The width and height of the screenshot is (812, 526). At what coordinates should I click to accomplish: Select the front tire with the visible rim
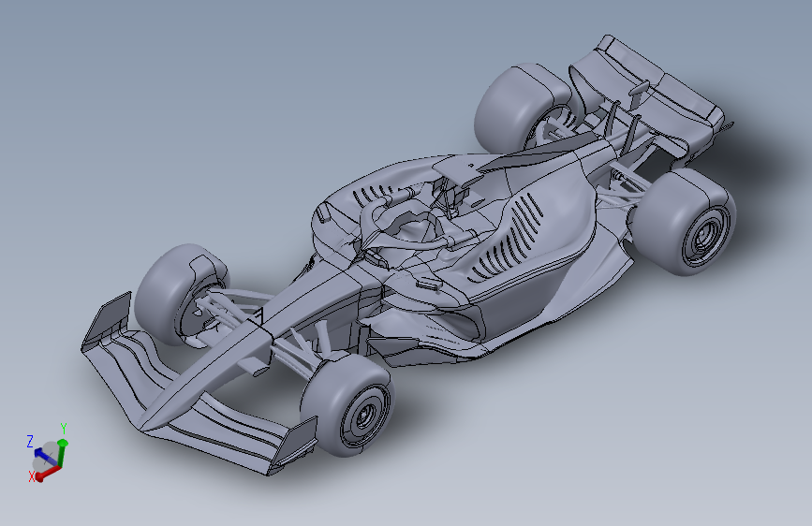tap(348, 406)
